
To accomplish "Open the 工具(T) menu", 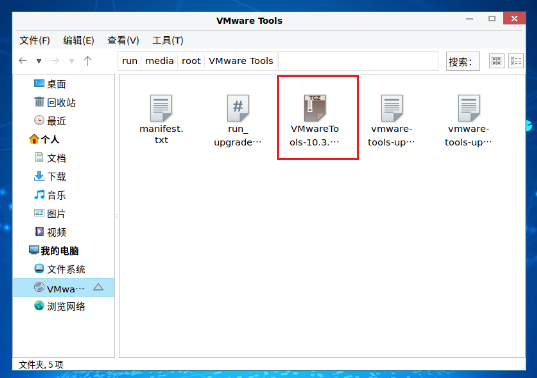I will (x=168, y=40).
